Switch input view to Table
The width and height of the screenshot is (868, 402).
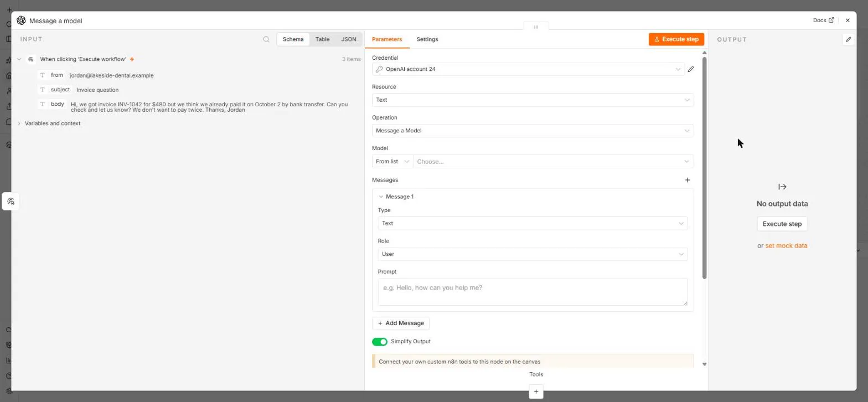[x=322, y=39]
